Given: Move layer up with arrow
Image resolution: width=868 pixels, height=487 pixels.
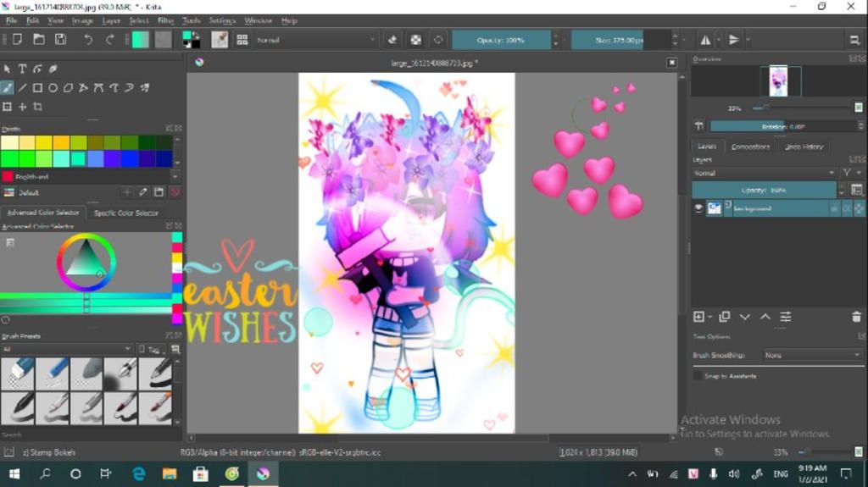Looking at the screenshot, I should point(765,317).
